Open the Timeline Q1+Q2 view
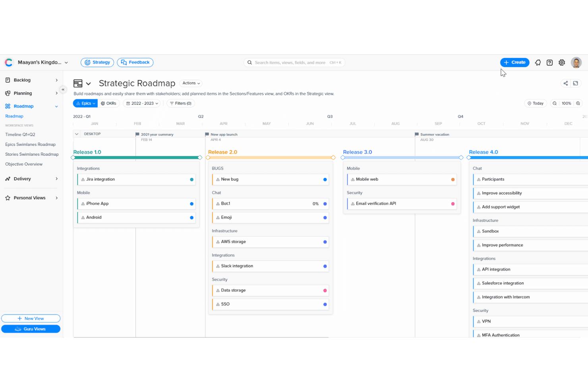 click(x=20, y=135)
